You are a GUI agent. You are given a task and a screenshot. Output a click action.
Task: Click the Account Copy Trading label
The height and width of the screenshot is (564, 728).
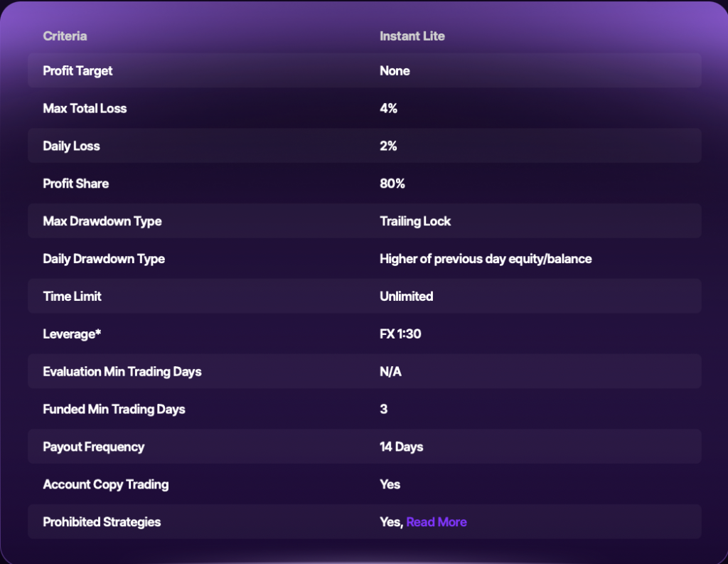[106, 484]
